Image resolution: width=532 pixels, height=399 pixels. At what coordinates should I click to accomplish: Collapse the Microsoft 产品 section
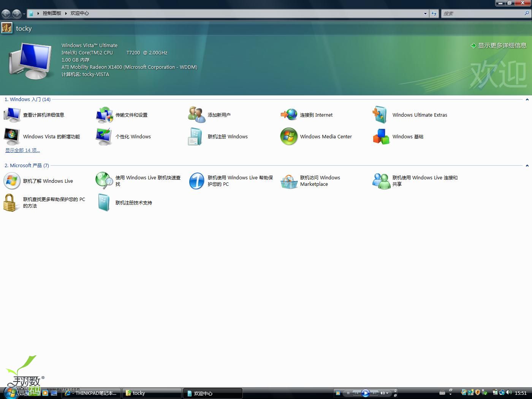pos(527,166)
